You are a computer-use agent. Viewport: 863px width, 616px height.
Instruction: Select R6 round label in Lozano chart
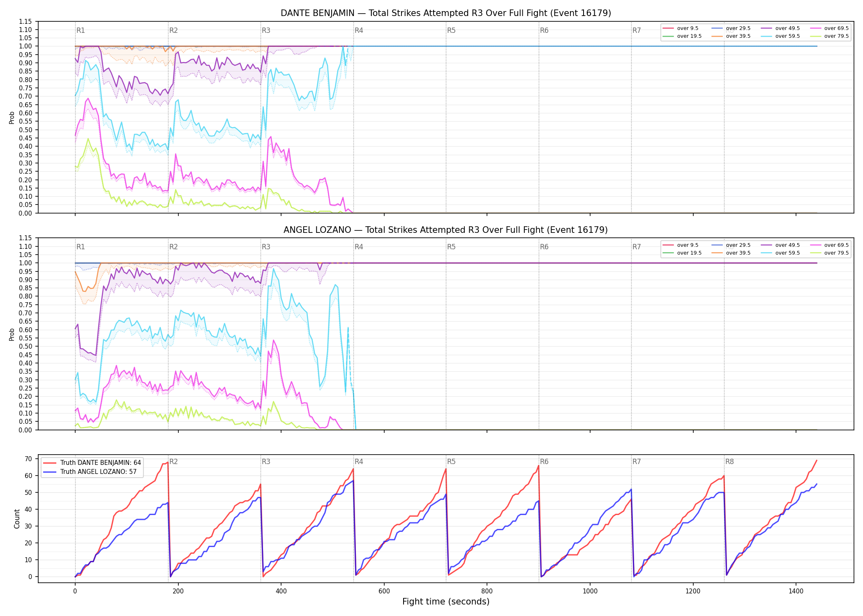point(544,247)
